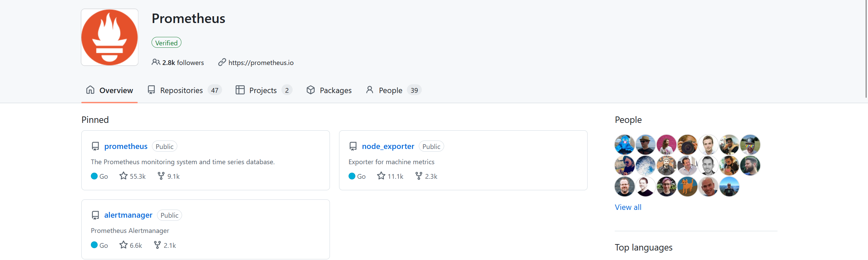Click the description 'Exporter for machine metrics'
Screen dimensions: 868x260
click(391, 162)
